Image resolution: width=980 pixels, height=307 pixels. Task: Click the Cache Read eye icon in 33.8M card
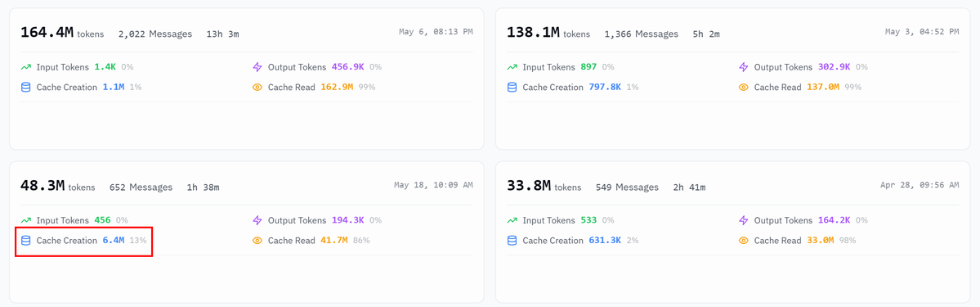coord(744,241)
